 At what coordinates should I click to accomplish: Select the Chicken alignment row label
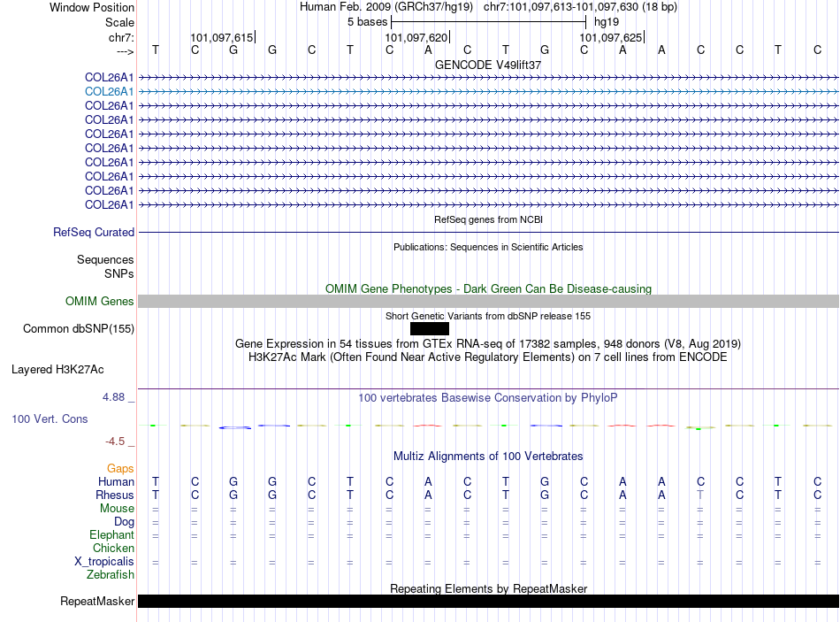point(113,548)
